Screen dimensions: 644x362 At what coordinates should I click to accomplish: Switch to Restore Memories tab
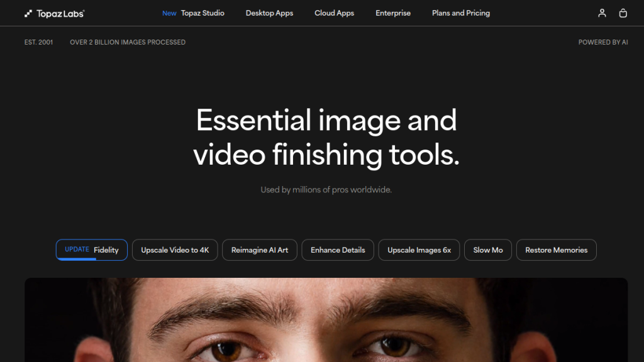point(556,250)
